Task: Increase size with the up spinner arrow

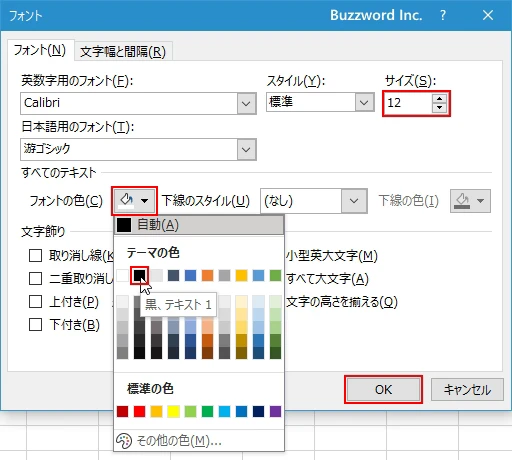Action: 439,99
